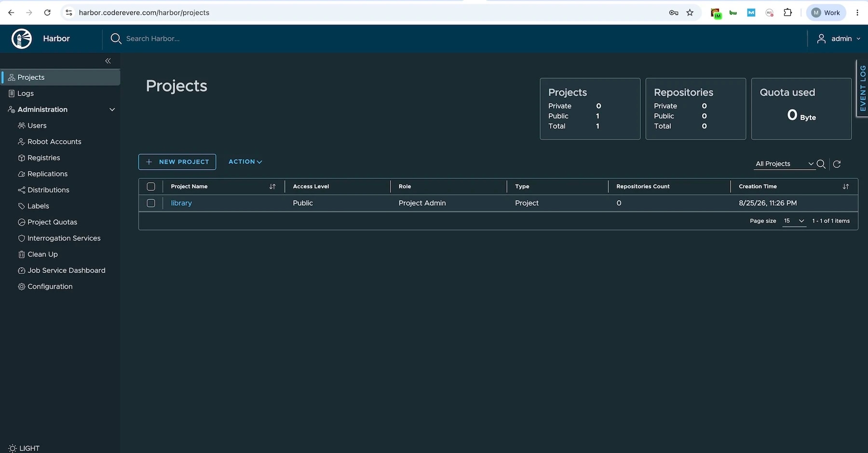This screenshot has height=453, width=868.
Task: Click the Projects sidebar icon
Action: point(12,77)
